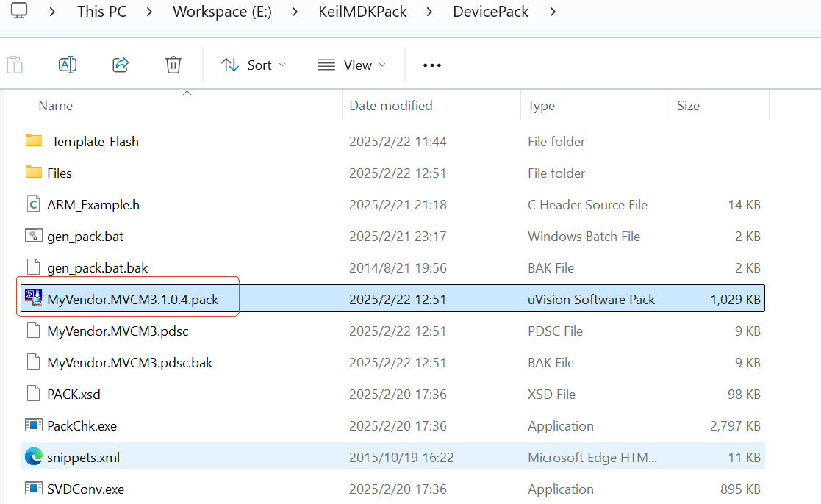Click the computer icon in address bar

pyautogui.click(x=21, y=12)
